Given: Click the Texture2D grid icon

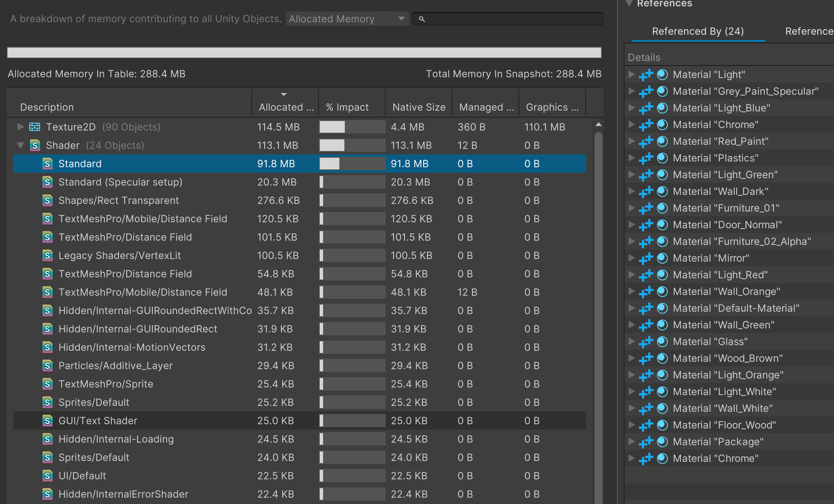Looking at the screenshot, I should coord(35,127).
